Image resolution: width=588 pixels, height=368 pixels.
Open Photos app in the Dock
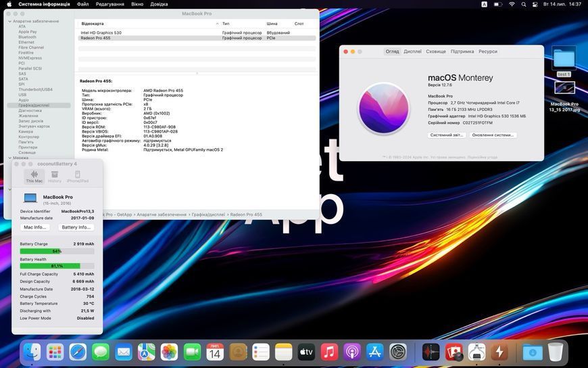coord(169,352)
